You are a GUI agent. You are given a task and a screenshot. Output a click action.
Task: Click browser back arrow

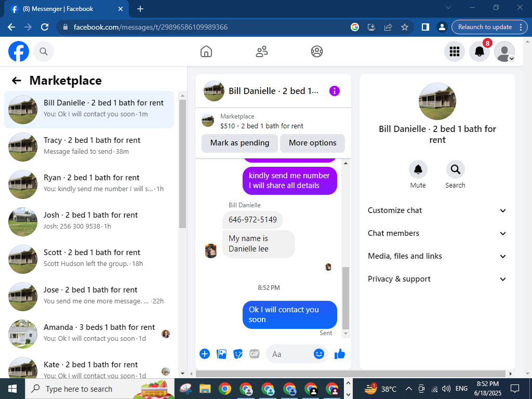pos(11,27)
